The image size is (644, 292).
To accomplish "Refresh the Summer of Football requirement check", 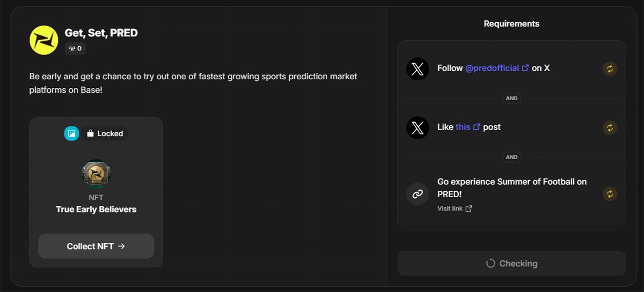I will pyautogui.click(x=610, y=194).
